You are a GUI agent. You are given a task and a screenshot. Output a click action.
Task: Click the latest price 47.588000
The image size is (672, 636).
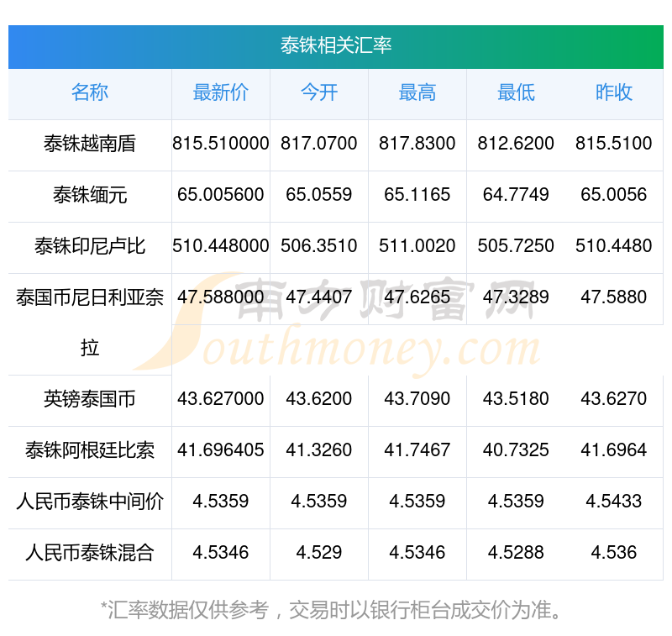pos(221,297)
